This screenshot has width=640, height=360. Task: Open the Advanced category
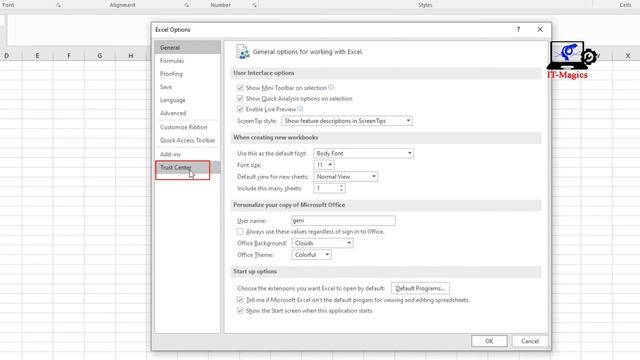click(x=187, y=113)
